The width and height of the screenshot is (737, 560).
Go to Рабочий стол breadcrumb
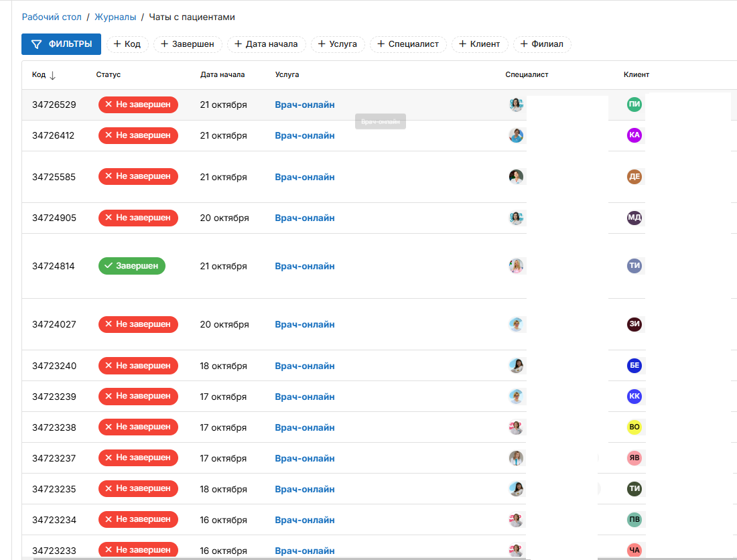(x=52, y=17)
